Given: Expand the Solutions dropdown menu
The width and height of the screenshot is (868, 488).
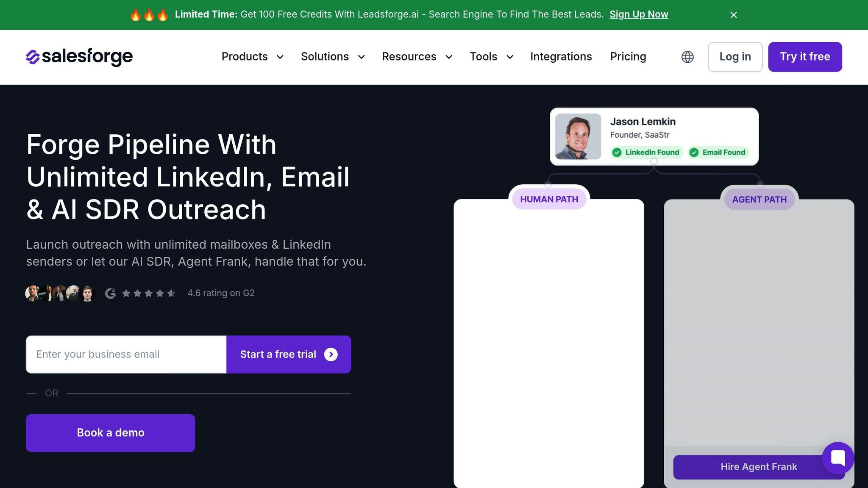Looking at the screenshot, I should pyautogui.click(x=333, y=57).
